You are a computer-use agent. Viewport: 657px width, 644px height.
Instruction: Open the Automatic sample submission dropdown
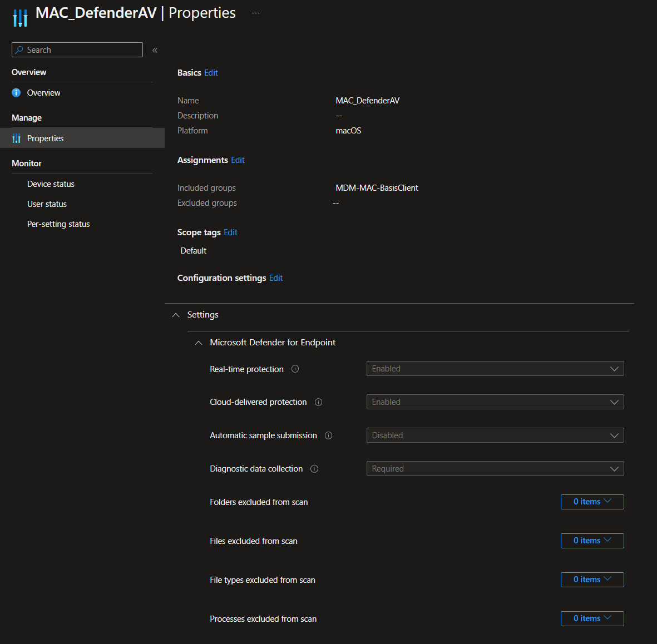coord(495,435)
